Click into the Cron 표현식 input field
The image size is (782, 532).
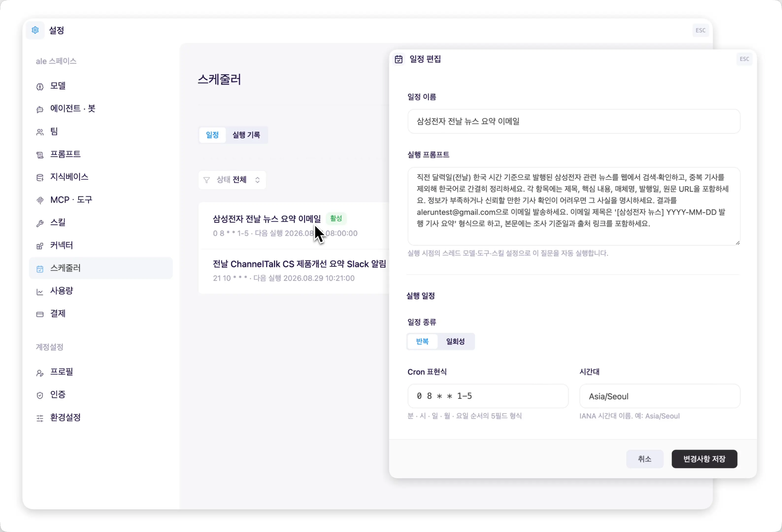(x=488, y=396)
